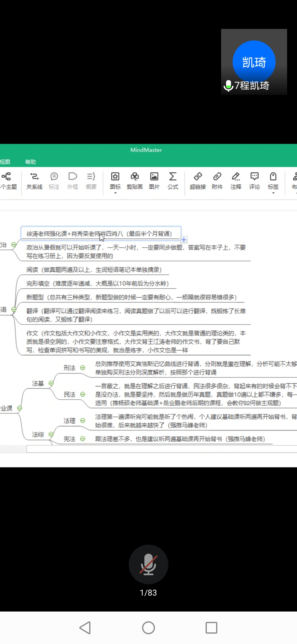The width and height of the screenshot is (297, 644).
Task: Attach a file with 附件
Action: point(217,181)
